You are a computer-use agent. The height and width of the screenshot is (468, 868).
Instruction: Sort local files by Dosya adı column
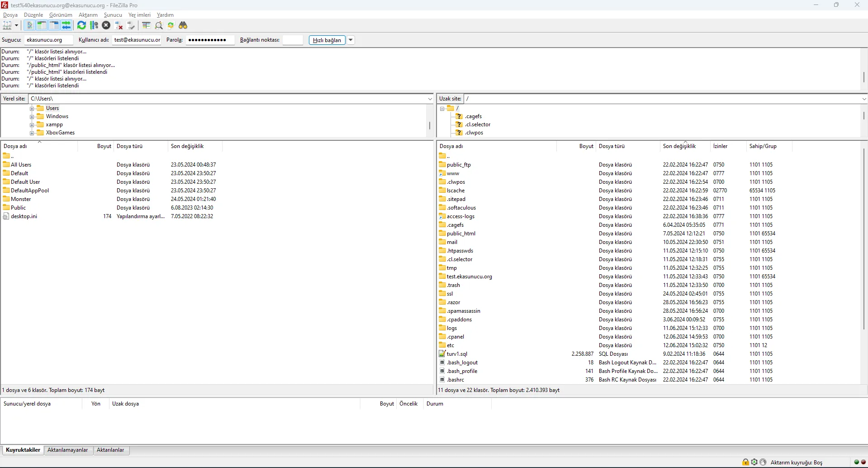click(x=39, y=146)
